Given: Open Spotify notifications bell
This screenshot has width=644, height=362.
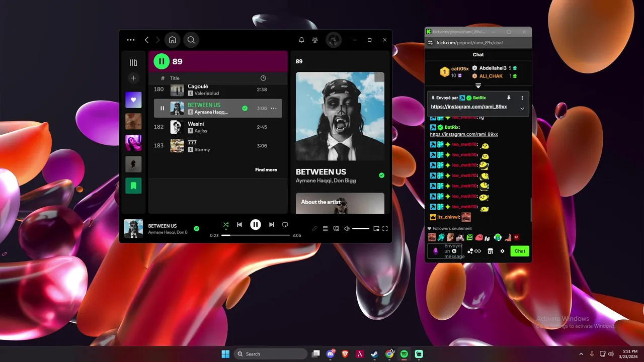Looking at the screenshot, I should pyautogui.click(x=301, y=40).
